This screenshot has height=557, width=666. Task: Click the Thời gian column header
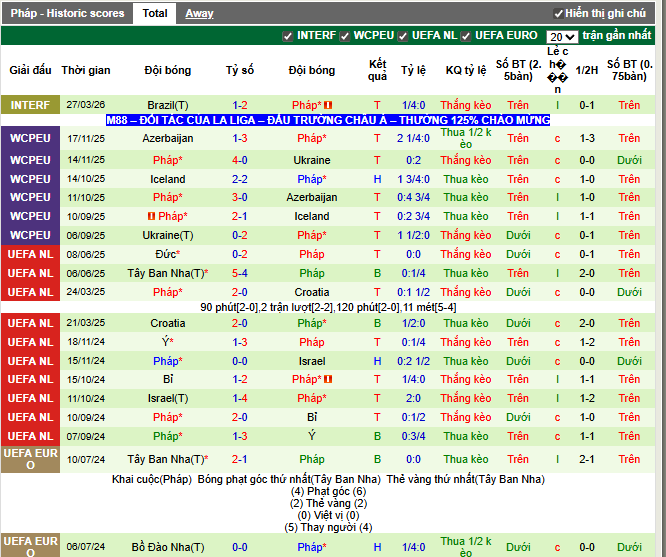click(x=86, y=70)
